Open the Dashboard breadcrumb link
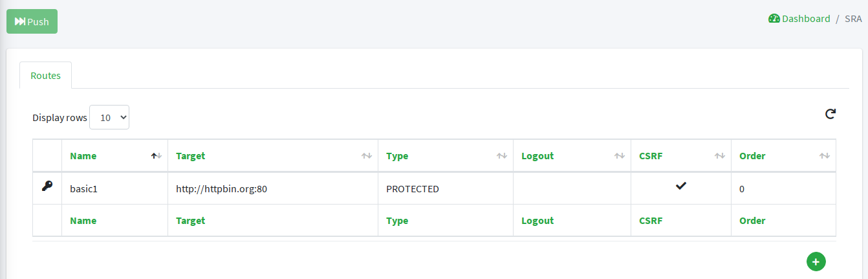Viewport: 868px width, 279px height. coord(806,19)
